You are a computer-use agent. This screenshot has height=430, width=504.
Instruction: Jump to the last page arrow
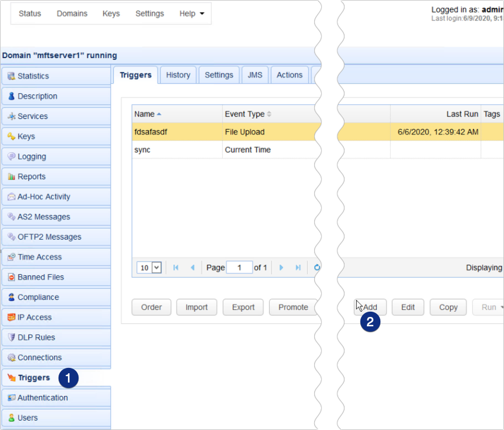pyautogui.click(x=299, y=267)
